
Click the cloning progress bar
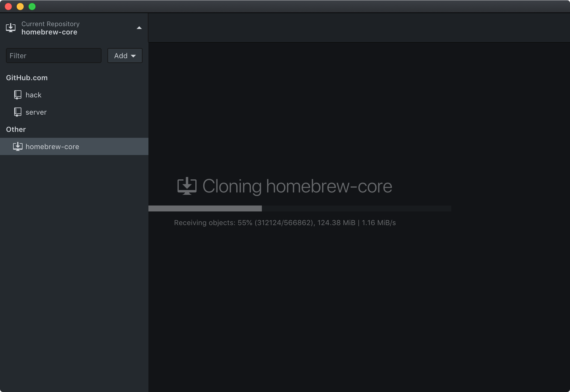[300, 208]
